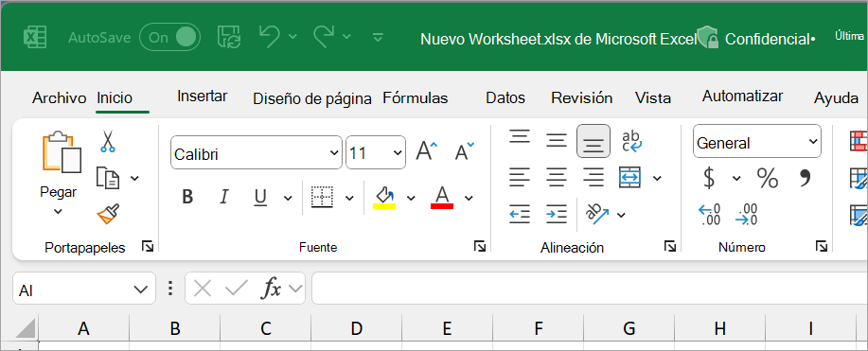Click the Copy icon

[x=107, y=178]
